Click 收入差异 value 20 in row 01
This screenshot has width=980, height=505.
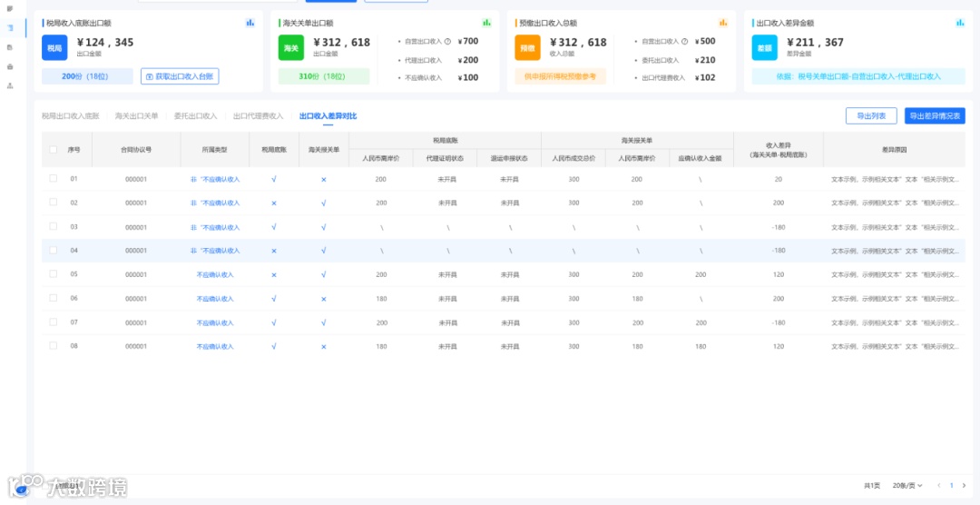(x=779, y=179)
